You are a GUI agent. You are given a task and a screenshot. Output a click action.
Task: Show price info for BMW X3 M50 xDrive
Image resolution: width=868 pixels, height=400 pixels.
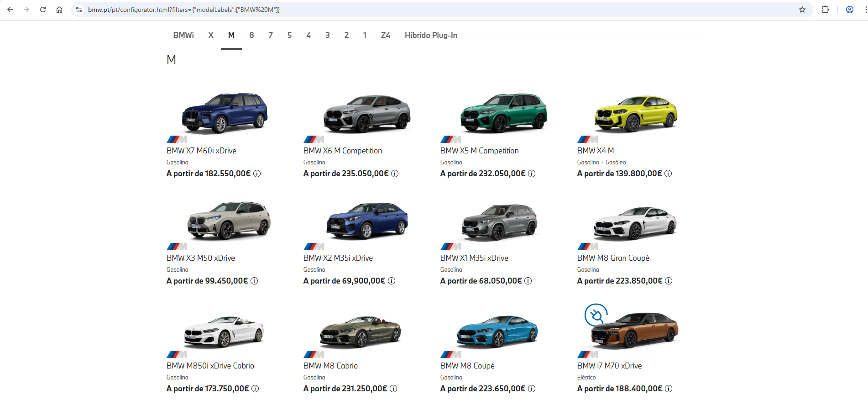pos(254,281)
